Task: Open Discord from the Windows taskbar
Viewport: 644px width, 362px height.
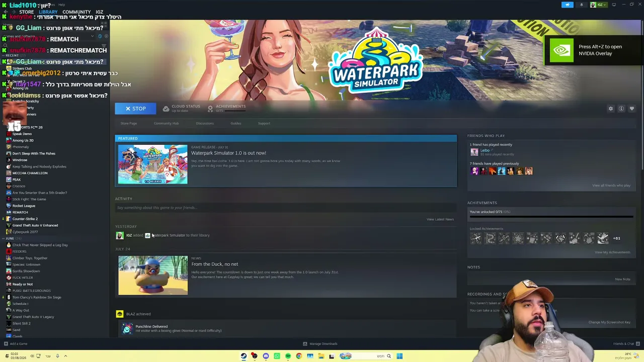Action: point(266,356)
